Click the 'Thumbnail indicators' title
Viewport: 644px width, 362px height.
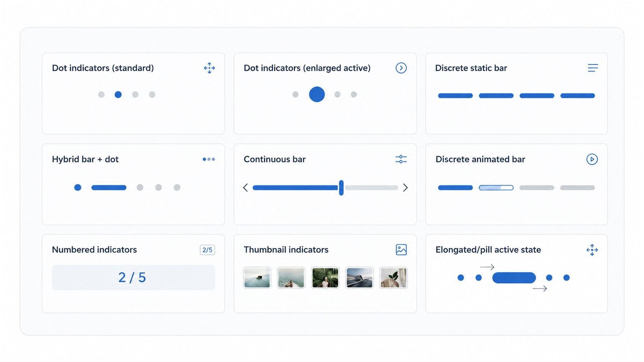tap(286, 250)
